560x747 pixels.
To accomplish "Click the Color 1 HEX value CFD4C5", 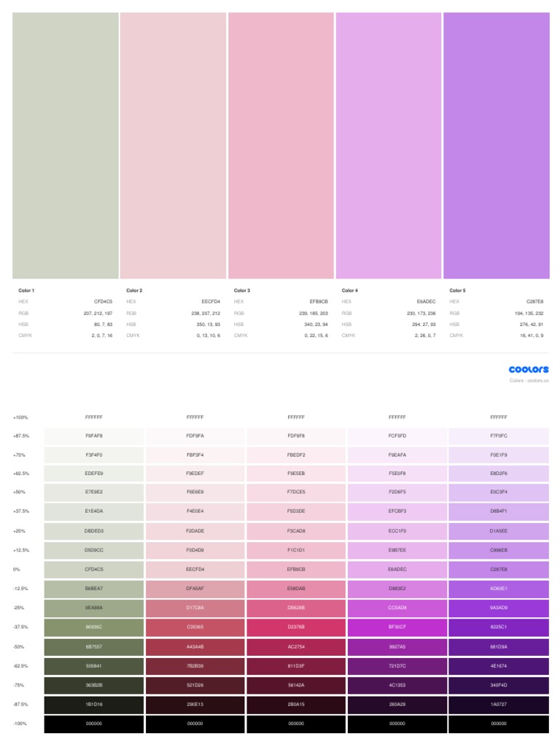I will [x=103, y=301].
